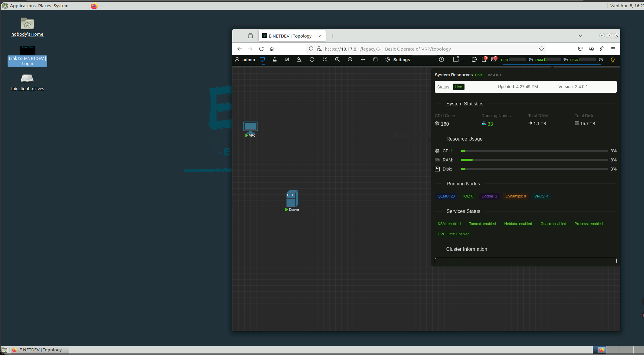This screenshot has height=355, width=644.
Task: Zoom in with the magnifier plus icon
Action: click(x=337, y=60)
